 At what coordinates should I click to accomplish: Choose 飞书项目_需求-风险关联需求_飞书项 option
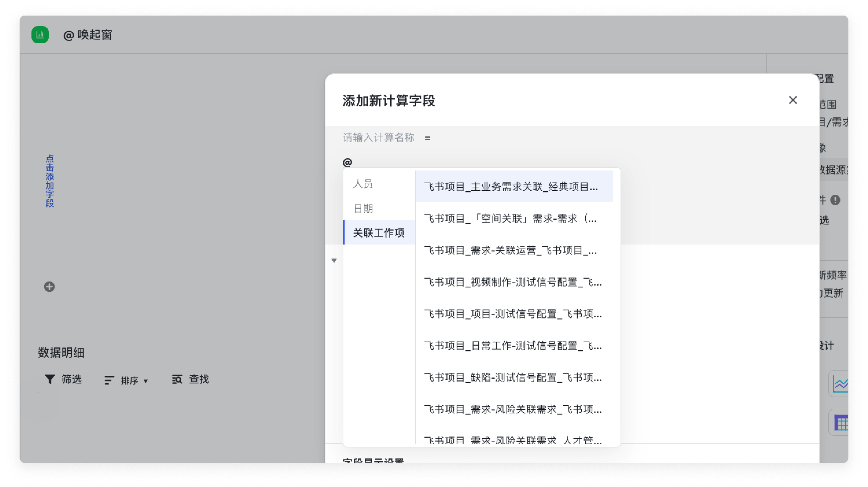(x=514, y=409)
